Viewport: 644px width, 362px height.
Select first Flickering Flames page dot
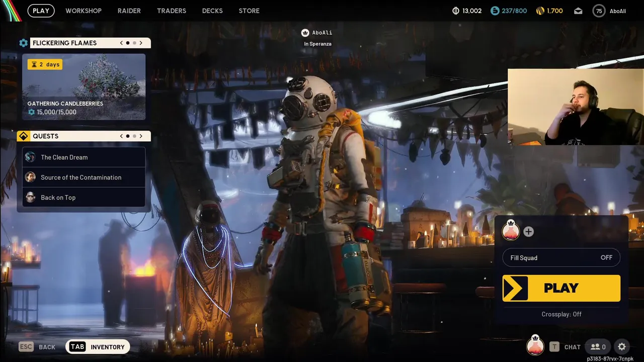click(128, 43)
